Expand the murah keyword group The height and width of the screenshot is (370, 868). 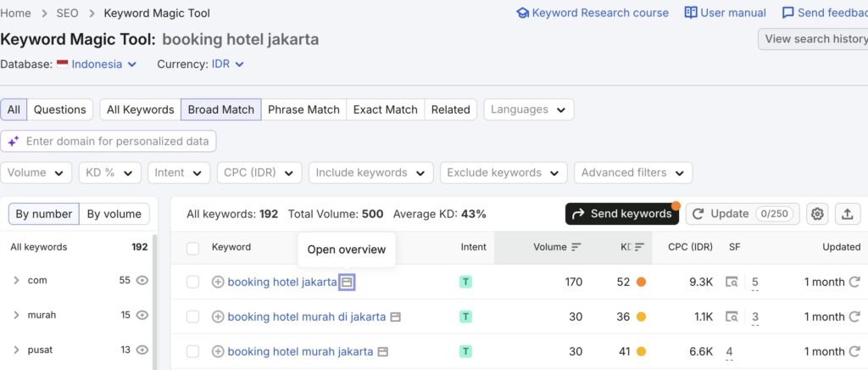[16, 315]
